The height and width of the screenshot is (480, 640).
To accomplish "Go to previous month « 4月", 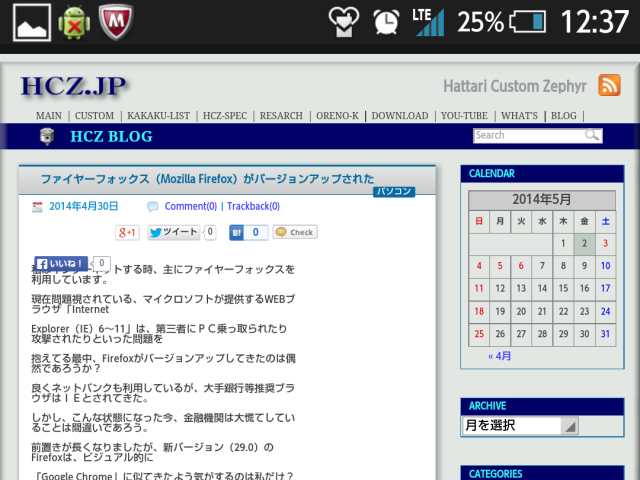I will pyautogui.click(x=500, y=356).
